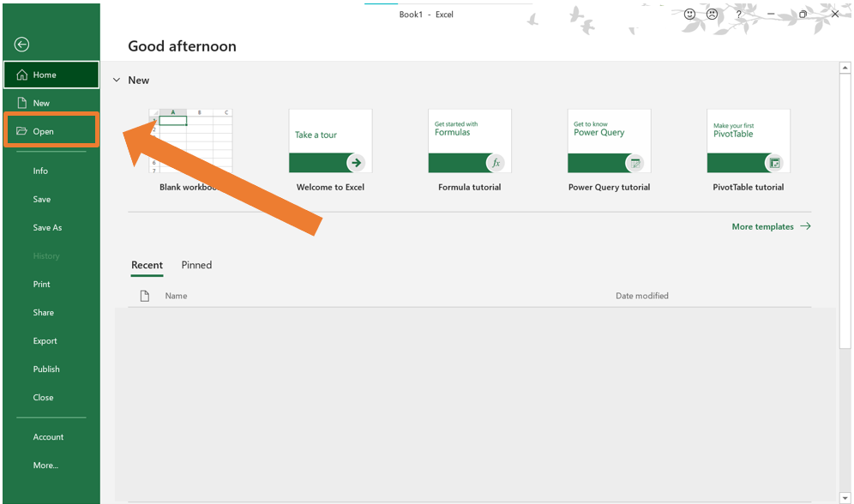Select Publish in the sidebar

pyautogui.click(x=46, y=369)
